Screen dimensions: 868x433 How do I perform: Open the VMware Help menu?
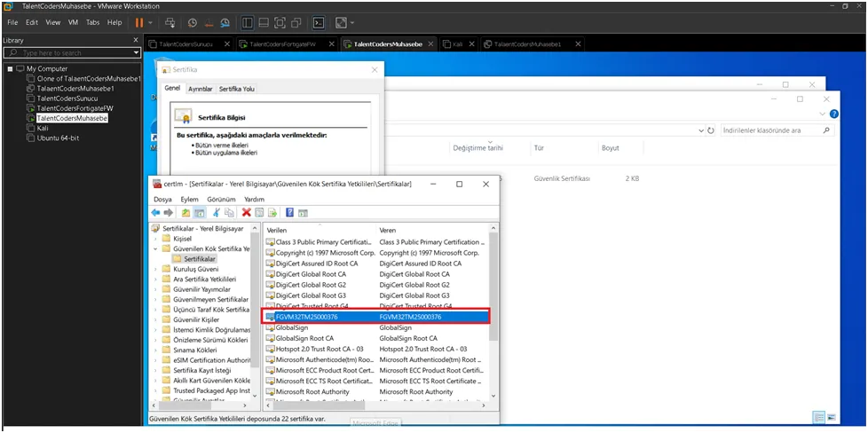tap(114, 23)
